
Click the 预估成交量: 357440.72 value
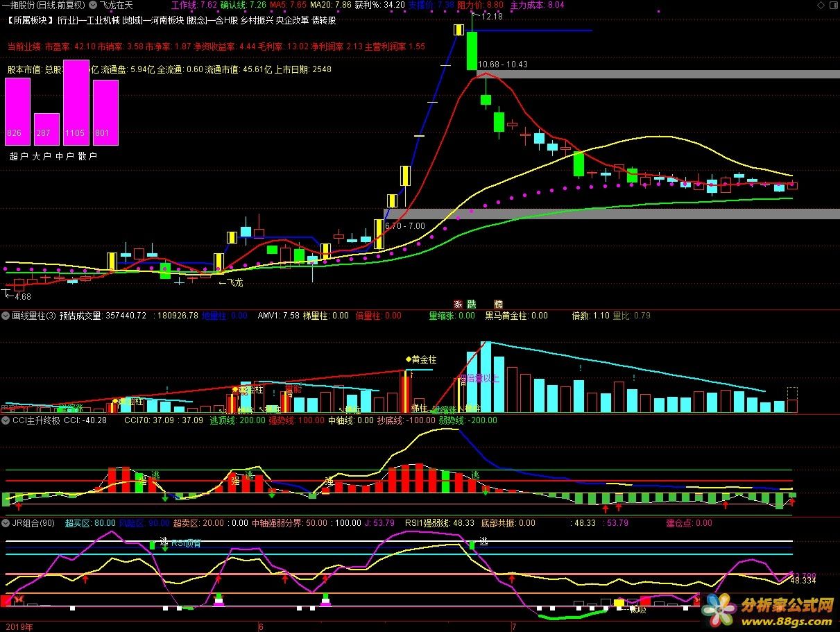click(x=103, y=316)
